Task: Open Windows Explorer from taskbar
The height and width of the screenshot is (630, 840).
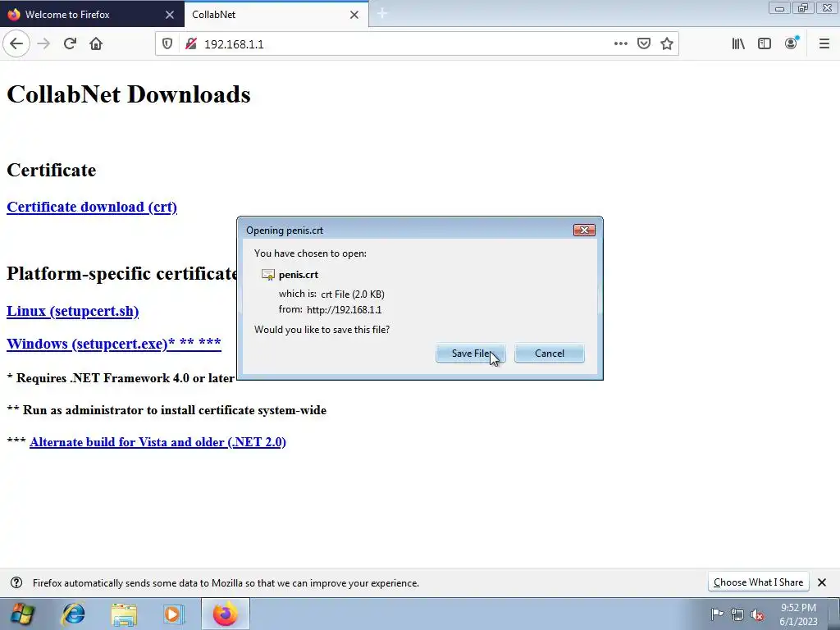Action: (x=124, y=614)
